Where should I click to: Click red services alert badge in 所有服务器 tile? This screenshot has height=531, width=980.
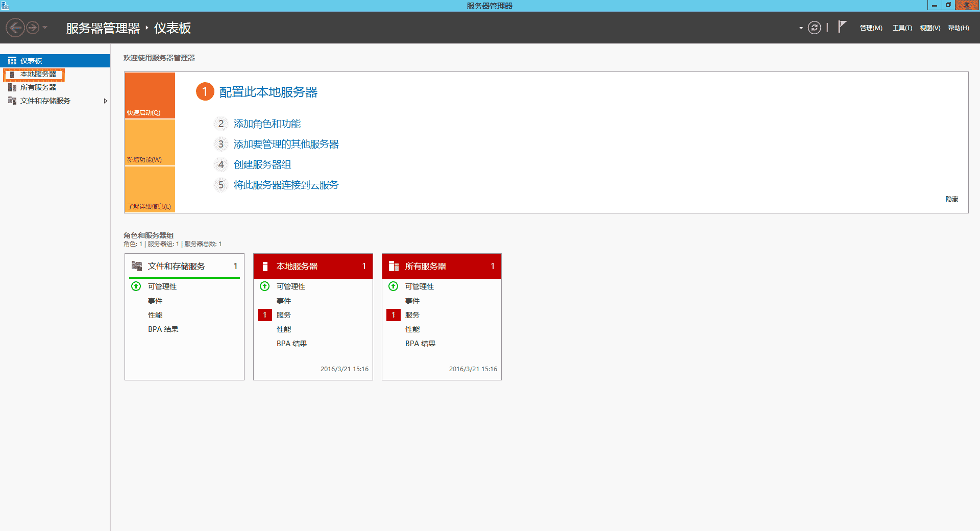[x=394, y=315]
